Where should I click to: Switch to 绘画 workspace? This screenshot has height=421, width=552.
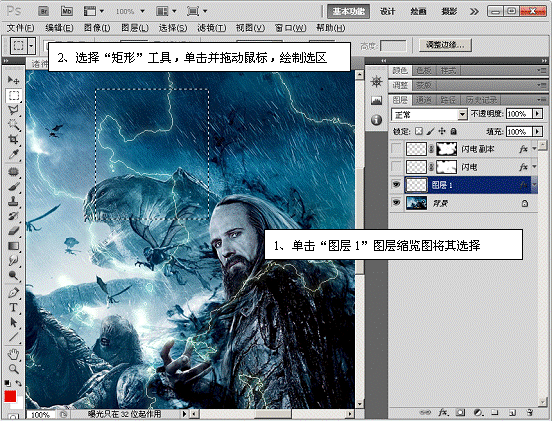coord(418,12)
